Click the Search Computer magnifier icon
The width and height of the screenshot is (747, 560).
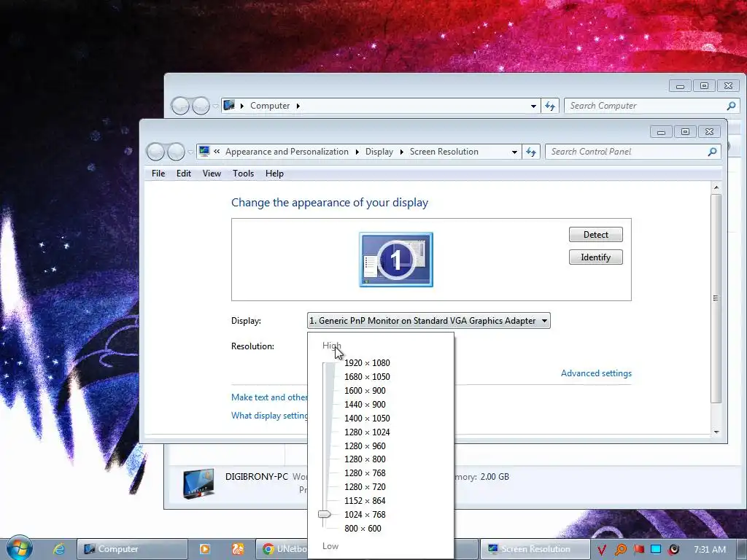(731, 106)
